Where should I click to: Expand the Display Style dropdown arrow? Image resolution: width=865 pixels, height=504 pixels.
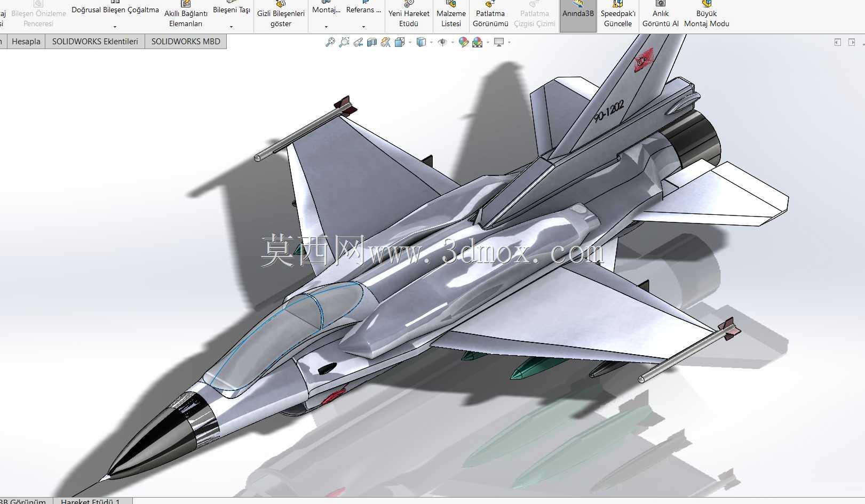[431, 42]
